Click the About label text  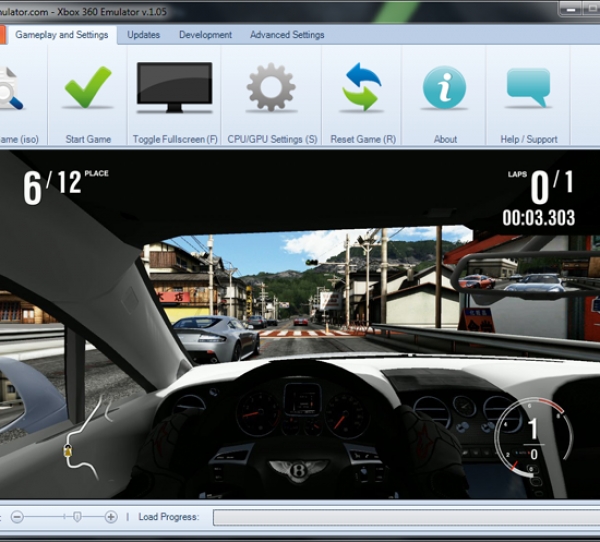click(x=445, y=139)
